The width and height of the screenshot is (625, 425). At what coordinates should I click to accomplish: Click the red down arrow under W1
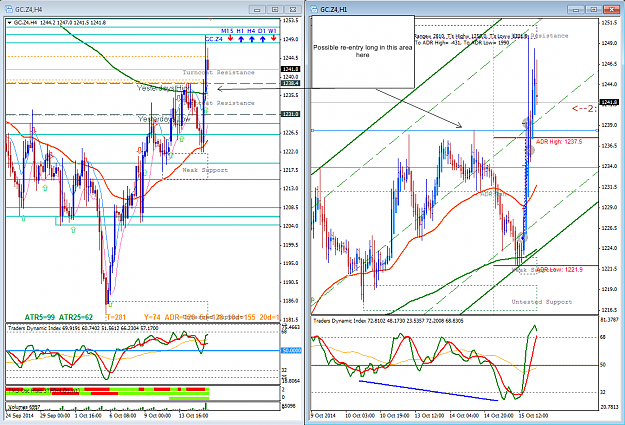[x=273, y=39]
